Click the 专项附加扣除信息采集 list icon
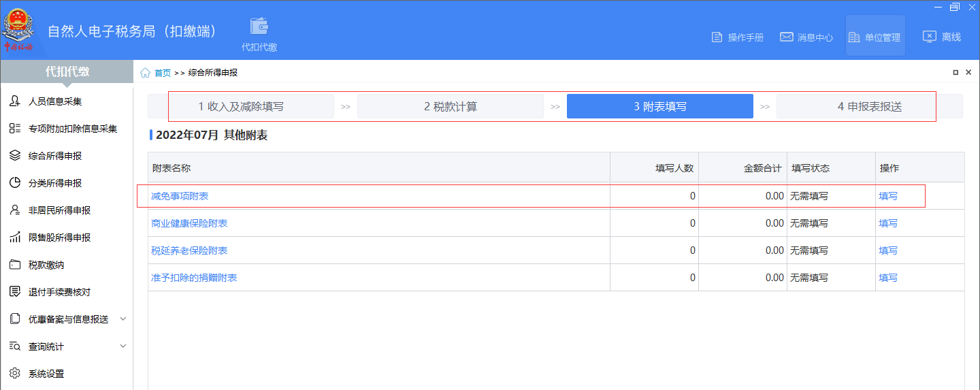Viewport: 980px width, 390px height. [x=15, y=129]
